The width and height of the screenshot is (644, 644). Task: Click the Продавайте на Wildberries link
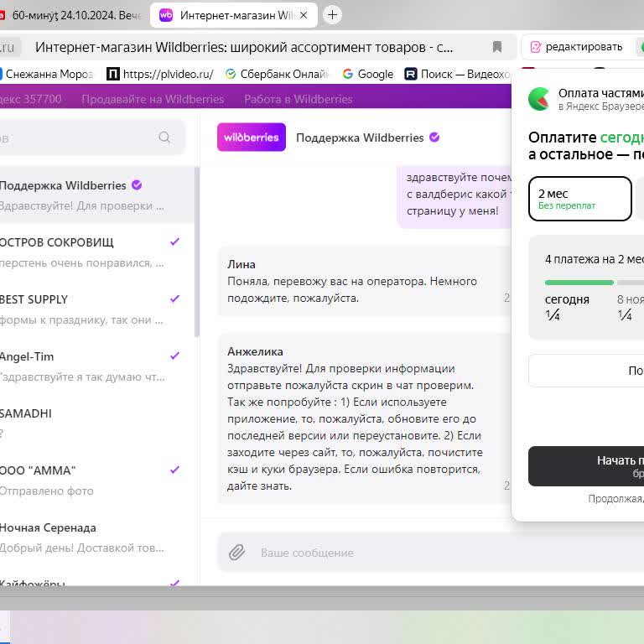(x=153, y=99)
